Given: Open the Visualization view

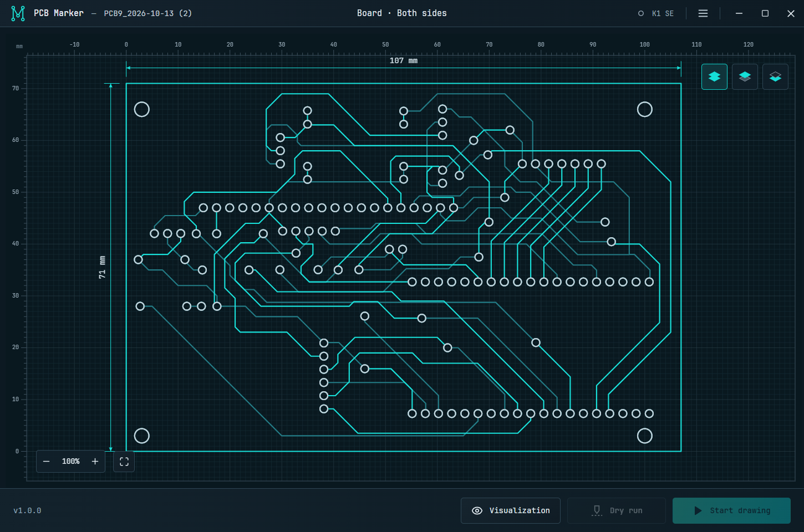Looking at the screenshot, I should (510, 510).
